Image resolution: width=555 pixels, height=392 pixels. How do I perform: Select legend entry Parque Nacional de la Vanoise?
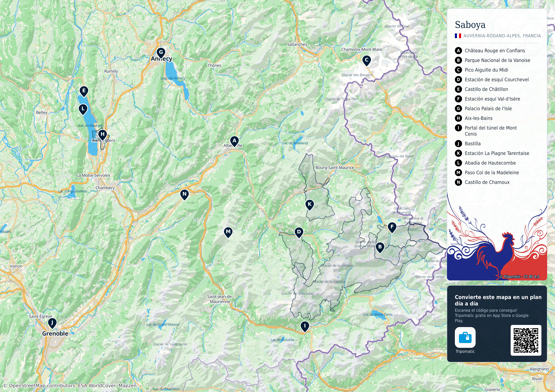[493, 60]
